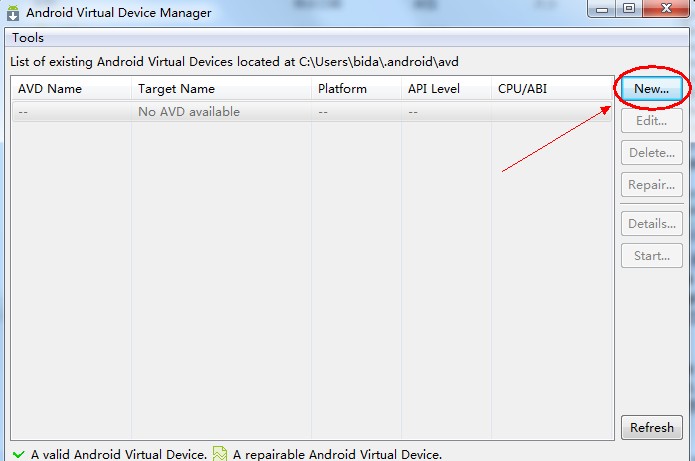The image size is (695, 461).
Task: Click the CPU/ABI column header
Action: (552, 88)
